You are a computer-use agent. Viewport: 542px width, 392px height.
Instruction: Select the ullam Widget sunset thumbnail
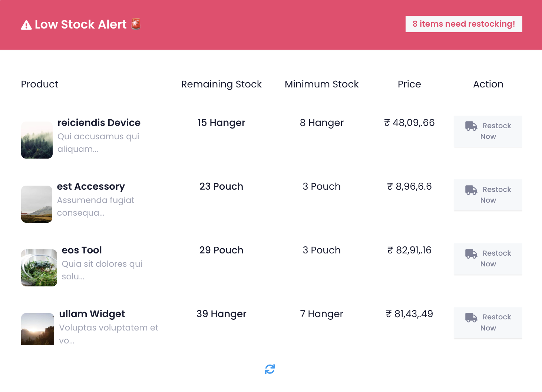[x=37, y=329]
